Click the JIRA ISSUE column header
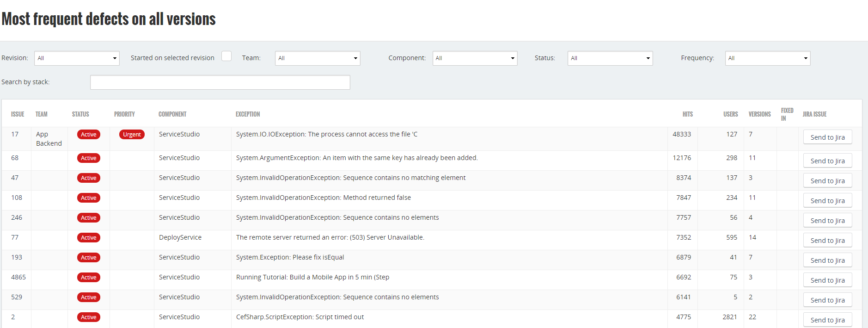 coord(815,114)
